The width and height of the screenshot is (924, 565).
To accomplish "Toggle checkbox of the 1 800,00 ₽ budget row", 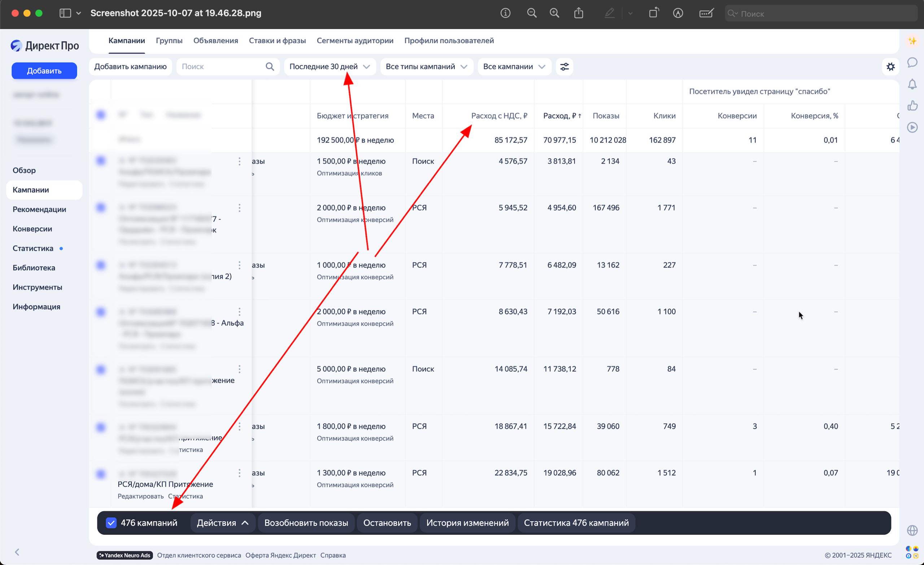I will (x=100, y=427).
